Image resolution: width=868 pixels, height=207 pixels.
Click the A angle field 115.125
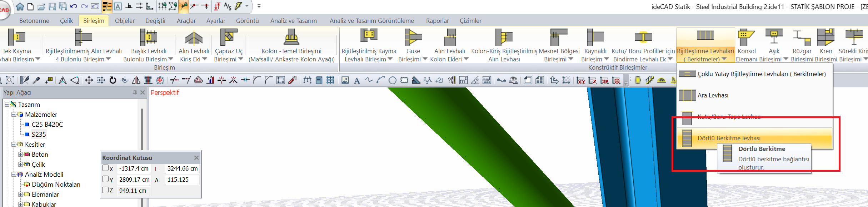182,180
